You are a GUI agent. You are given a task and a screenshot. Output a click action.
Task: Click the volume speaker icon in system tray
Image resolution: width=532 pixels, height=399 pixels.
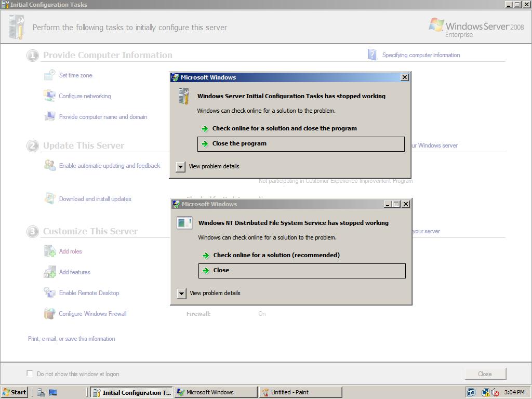point(495,393)
